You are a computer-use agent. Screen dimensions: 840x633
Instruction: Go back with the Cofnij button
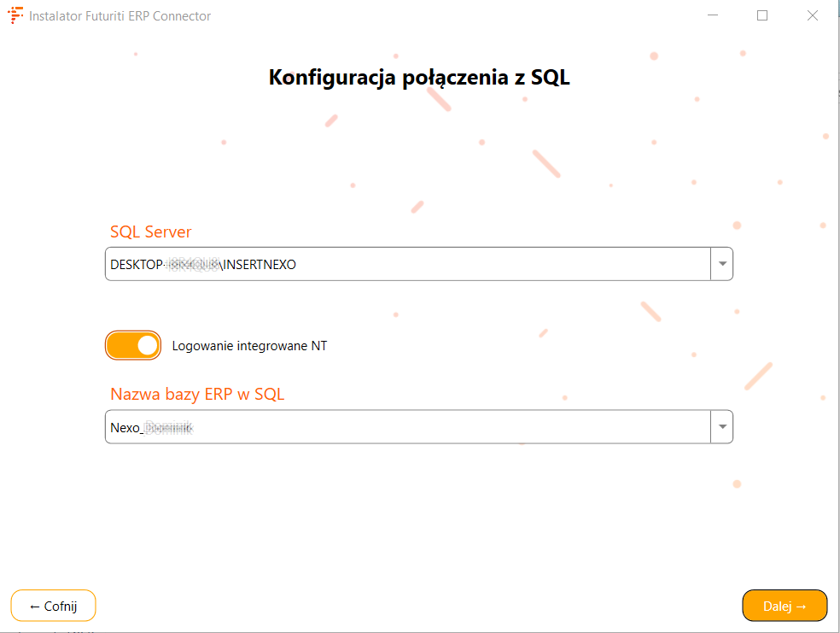53,606
